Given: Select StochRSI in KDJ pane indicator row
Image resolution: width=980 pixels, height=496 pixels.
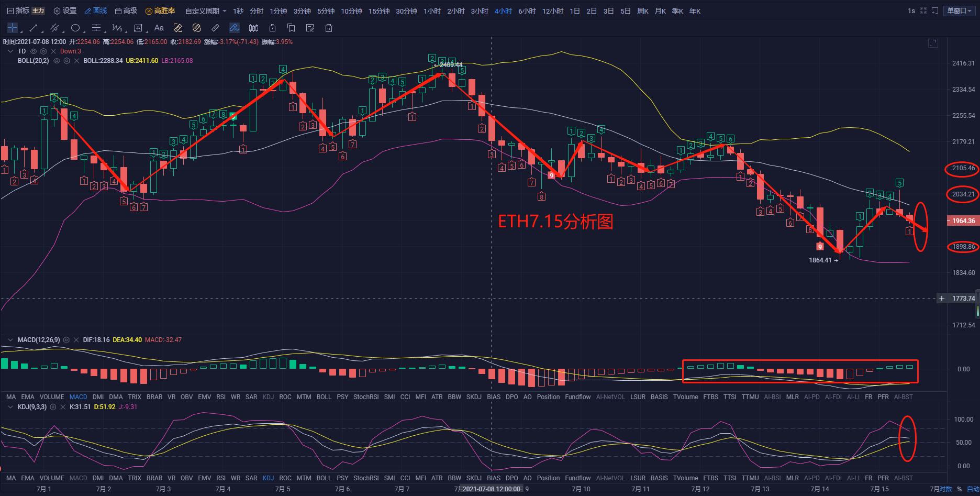Looking at the screenshot, I should point(366,478).
